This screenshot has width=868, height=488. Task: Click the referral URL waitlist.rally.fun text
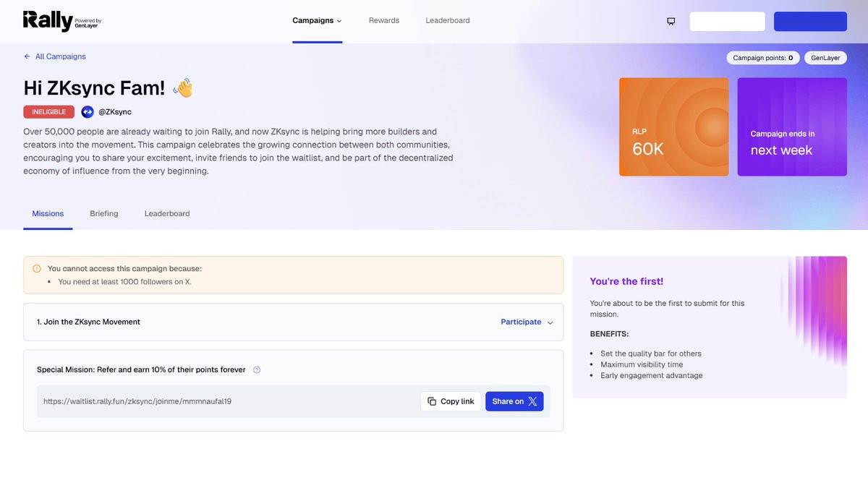[137, 401]
